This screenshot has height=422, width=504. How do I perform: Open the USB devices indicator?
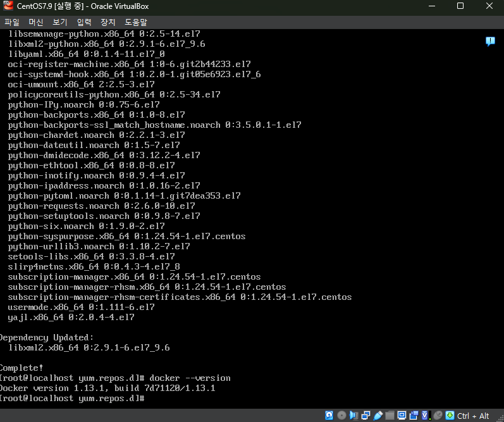click(378, 416)
